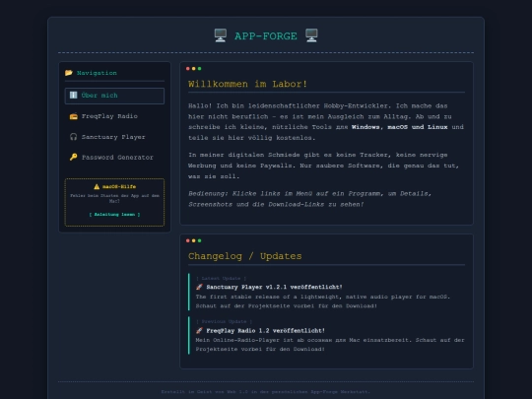Click the Latest Update label

tap(221, 278)
